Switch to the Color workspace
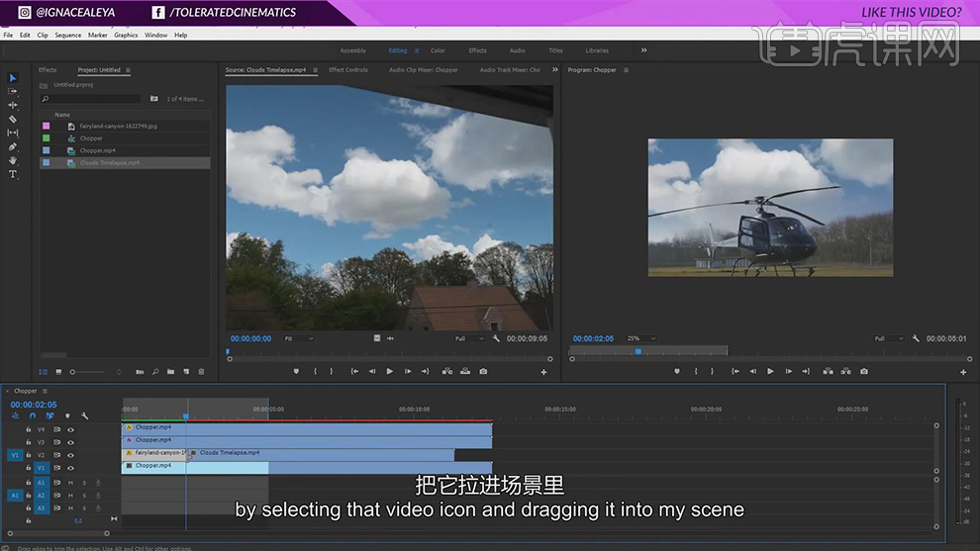This screenshot has width=980, height=551. (438, 50)
